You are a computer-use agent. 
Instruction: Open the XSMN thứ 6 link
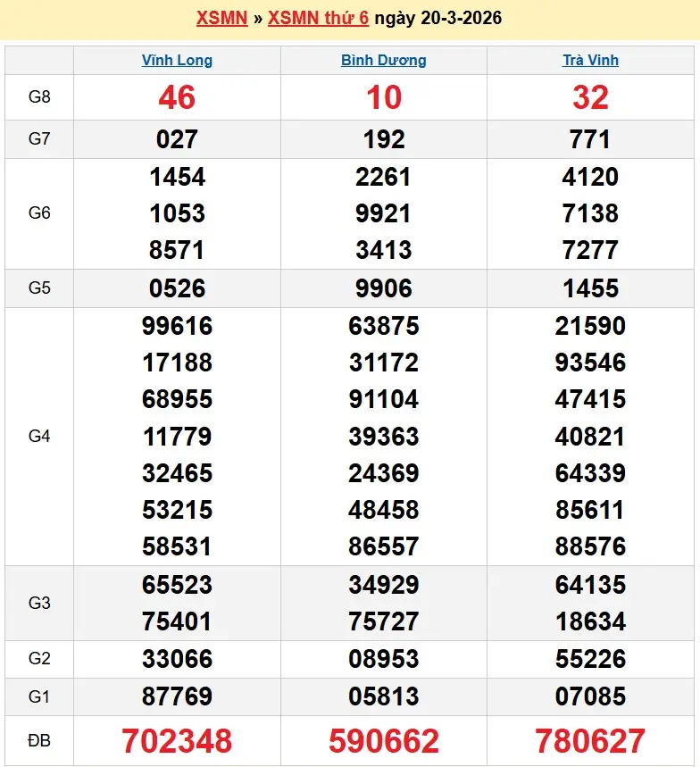(318, 18)
